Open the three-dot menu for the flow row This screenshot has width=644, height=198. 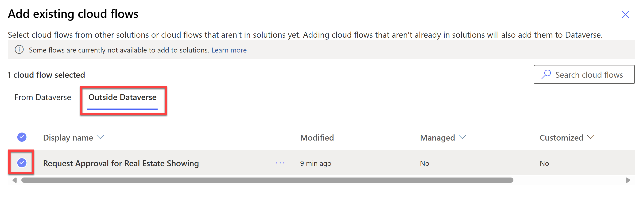(280, 163)
